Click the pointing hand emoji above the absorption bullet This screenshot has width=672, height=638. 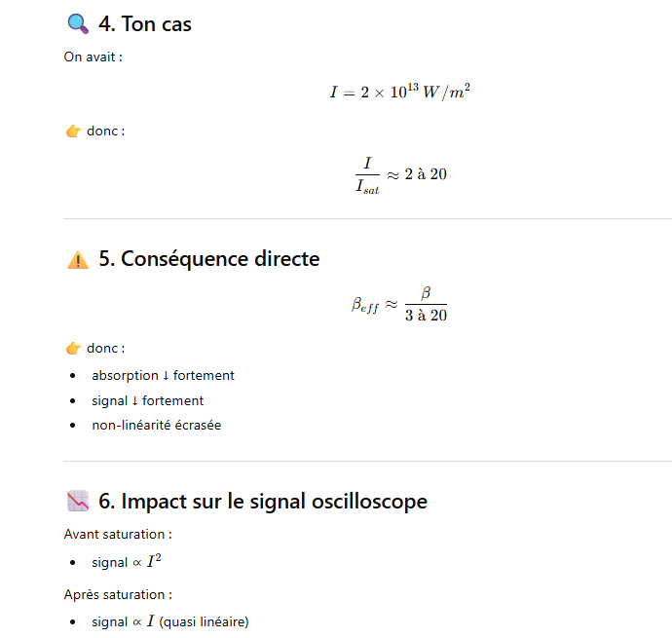pos(73,348)
